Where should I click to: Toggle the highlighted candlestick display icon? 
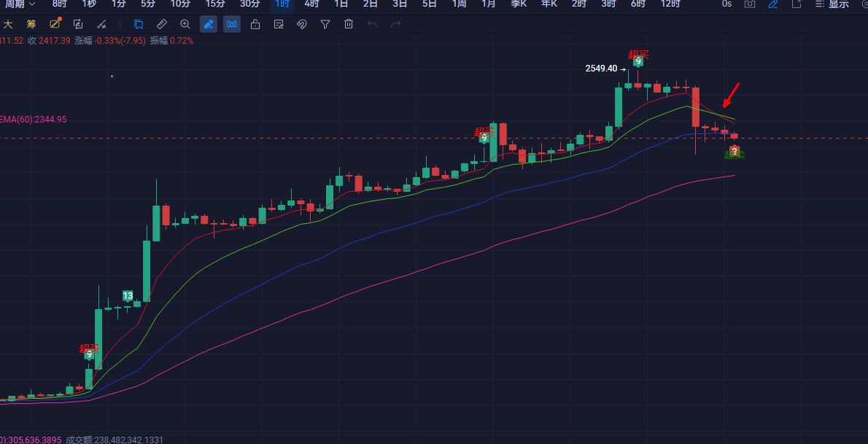(x=232, y=24)
